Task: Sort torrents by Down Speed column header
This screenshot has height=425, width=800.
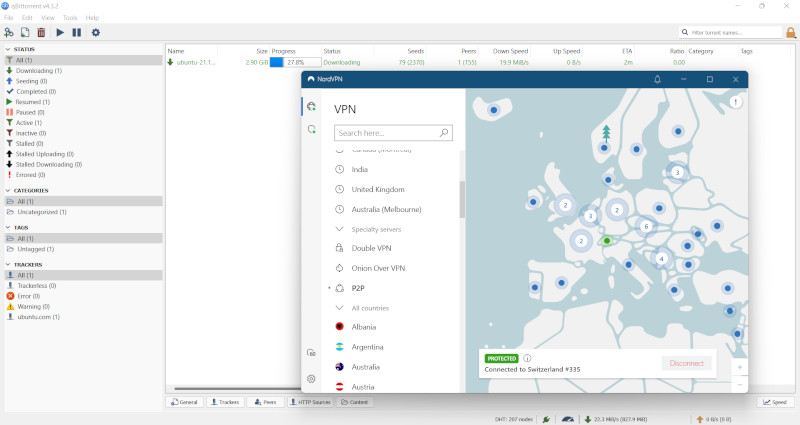Action: click(510, 51)
